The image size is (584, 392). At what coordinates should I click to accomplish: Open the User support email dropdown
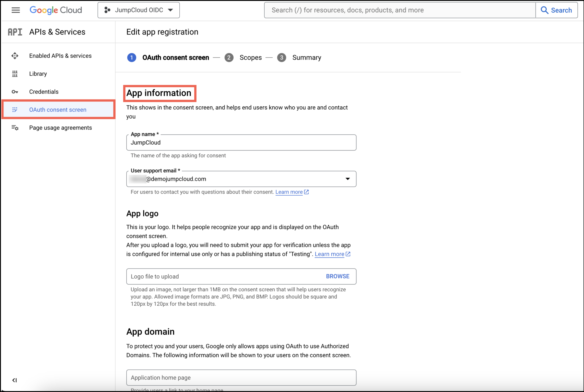coord(348,179)
